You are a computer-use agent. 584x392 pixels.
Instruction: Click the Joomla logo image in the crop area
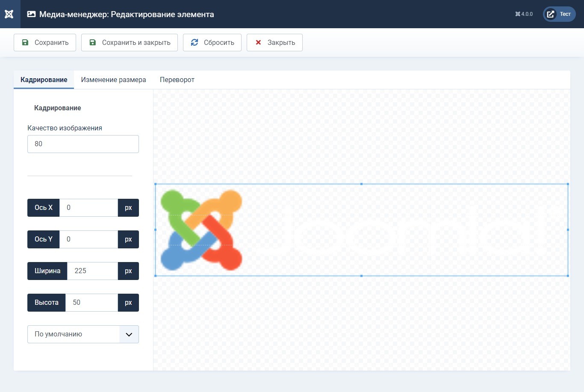pyautogui.click(x=201, y=230)
